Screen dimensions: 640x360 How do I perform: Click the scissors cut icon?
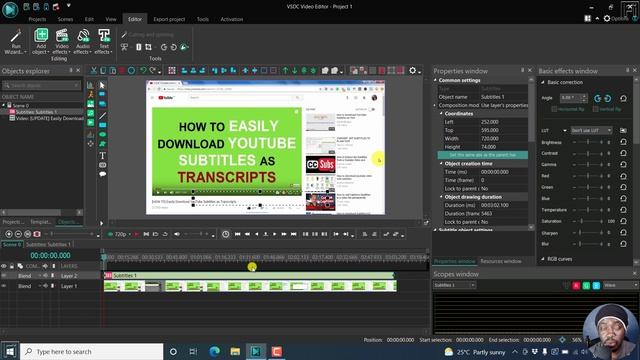pyautogui.click(x=93, y=71)
